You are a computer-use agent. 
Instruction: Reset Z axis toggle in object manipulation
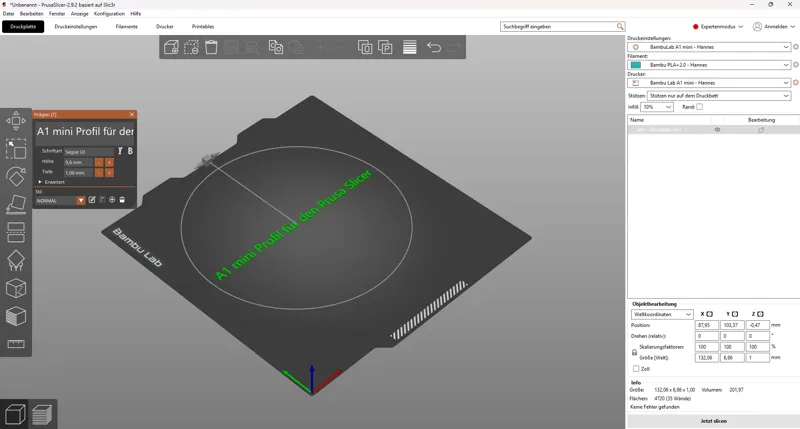click(760, 314)
